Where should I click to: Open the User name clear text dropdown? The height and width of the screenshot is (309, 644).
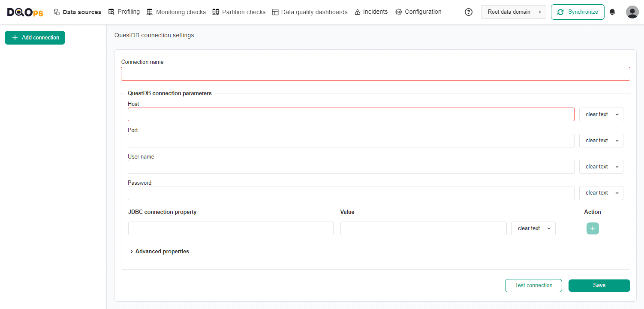coord(601,167)
